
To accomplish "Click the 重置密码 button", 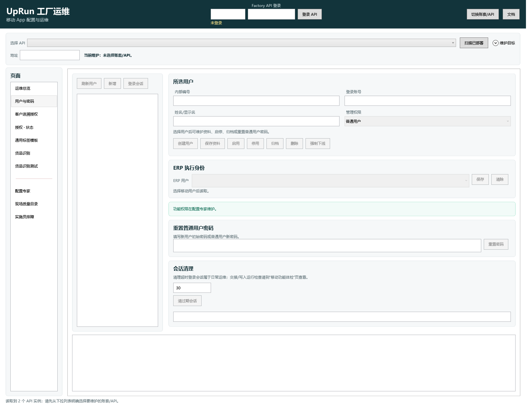I will [x=496, y=244].
